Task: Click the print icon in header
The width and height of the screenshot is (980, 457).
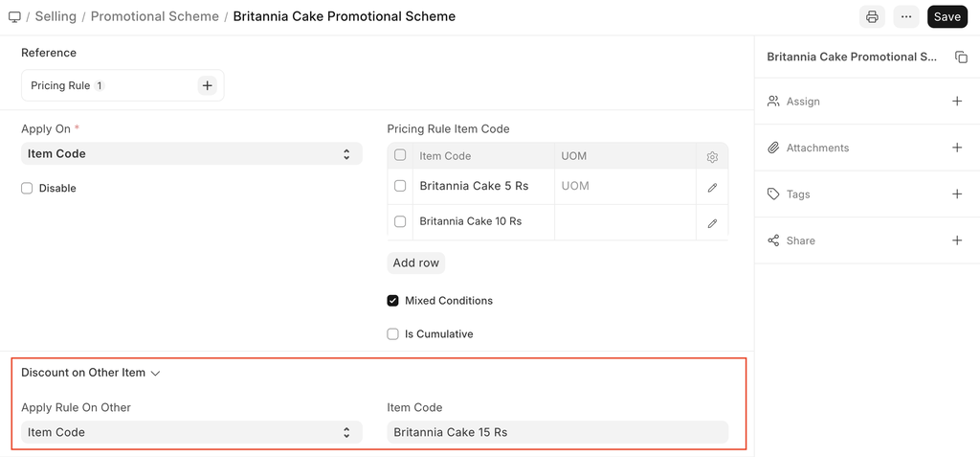Action: point(872,16)
